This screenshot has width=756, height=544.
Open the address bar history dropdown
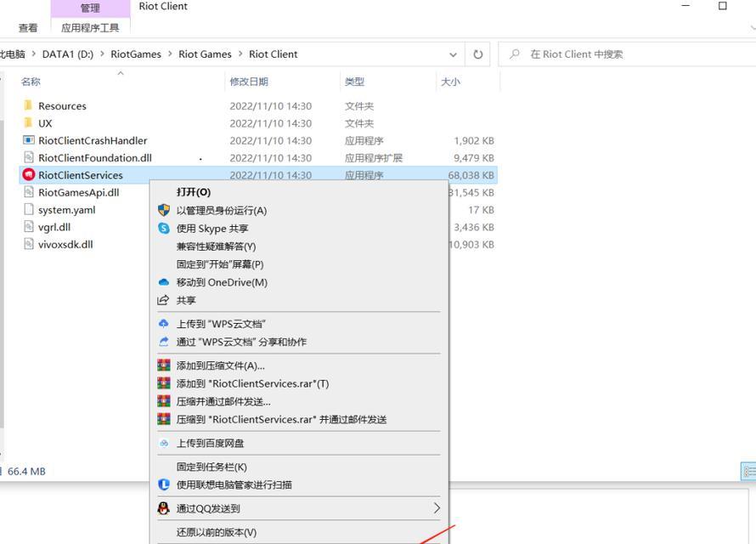454,54
